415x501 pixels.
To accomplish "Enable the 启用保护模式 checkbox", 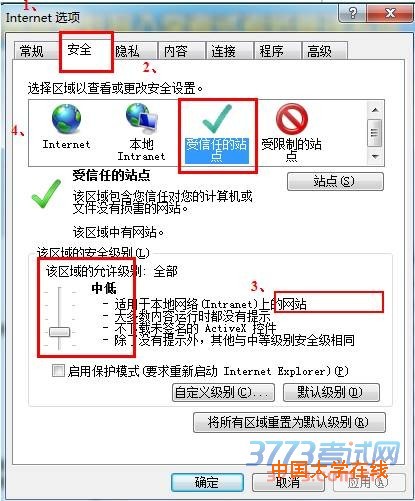I will pyautogui.click(x=58, y=371).
